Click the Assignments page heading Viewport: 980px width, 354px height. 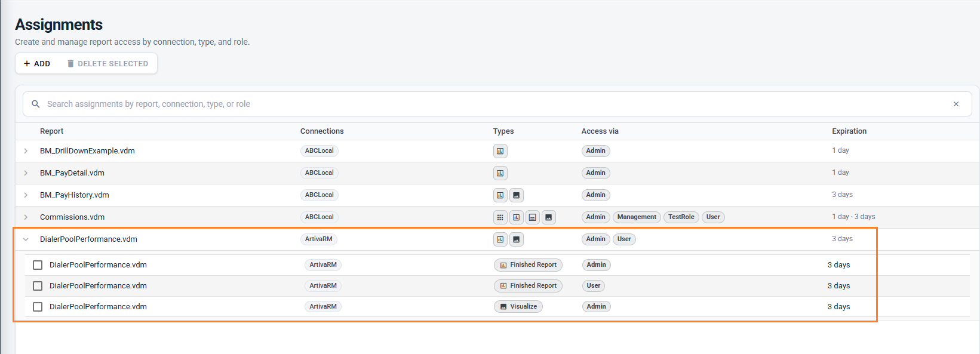59,24
